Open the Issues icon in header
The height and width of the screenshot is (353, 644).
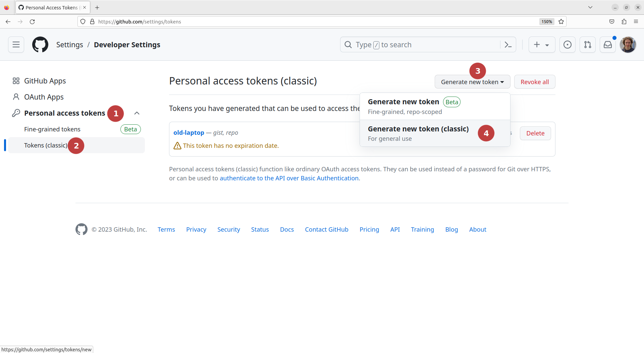pos(568,45)
